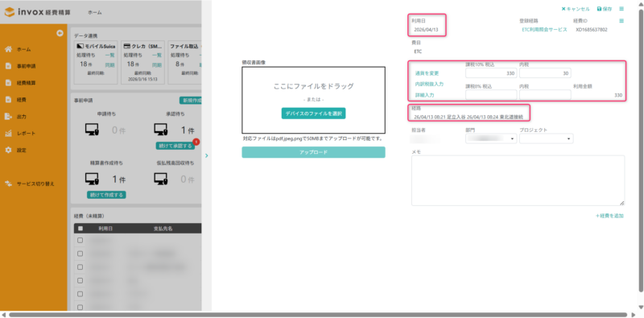The width and height of the screenshot is (644, 318).
Task: Click the 利用日 column header
Action: point(105,229)
